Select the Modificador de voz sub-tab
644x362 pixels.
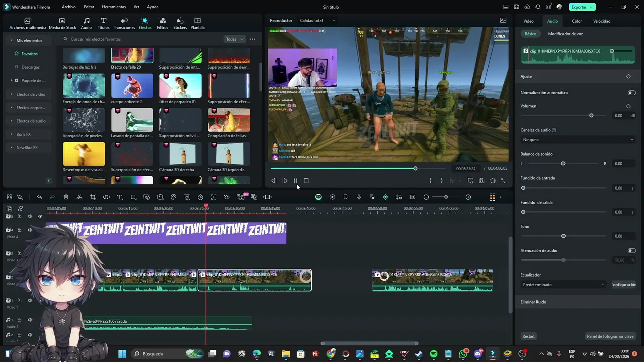(566, 34)
